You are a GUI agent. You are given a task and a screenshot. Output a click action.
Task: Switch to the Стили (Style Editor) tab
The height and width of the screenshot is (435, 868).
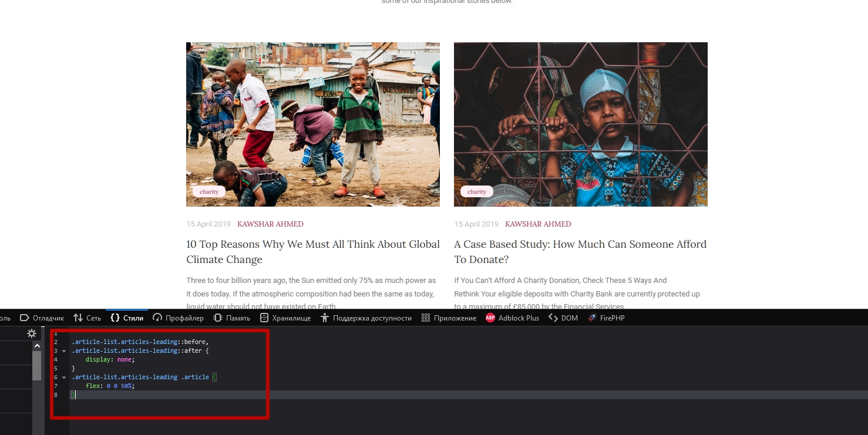[127, 318]
